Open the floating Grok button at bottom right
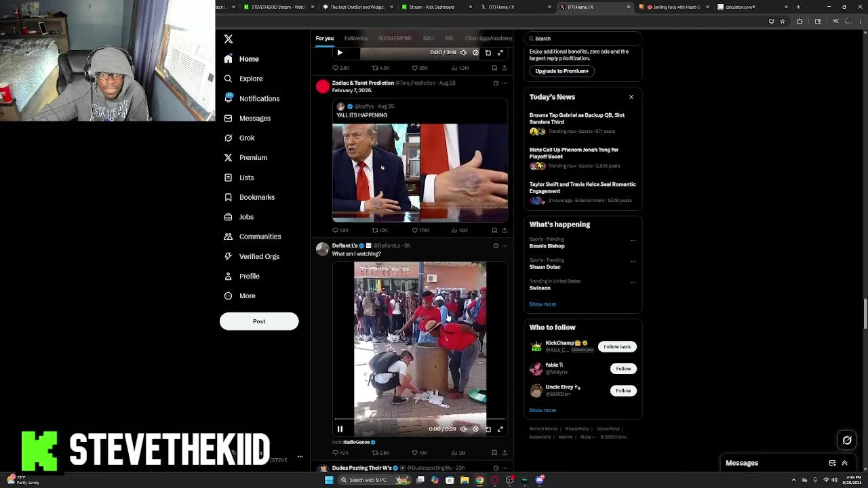The image size is (868, 488). tap(847, 441)
